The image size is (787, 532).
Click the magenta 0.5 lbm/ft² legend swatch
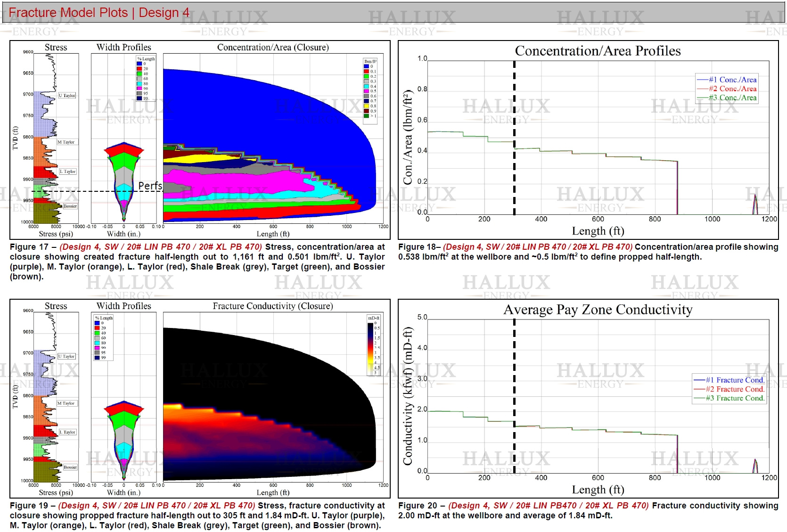pyautogui.click(x=366, y=91)
